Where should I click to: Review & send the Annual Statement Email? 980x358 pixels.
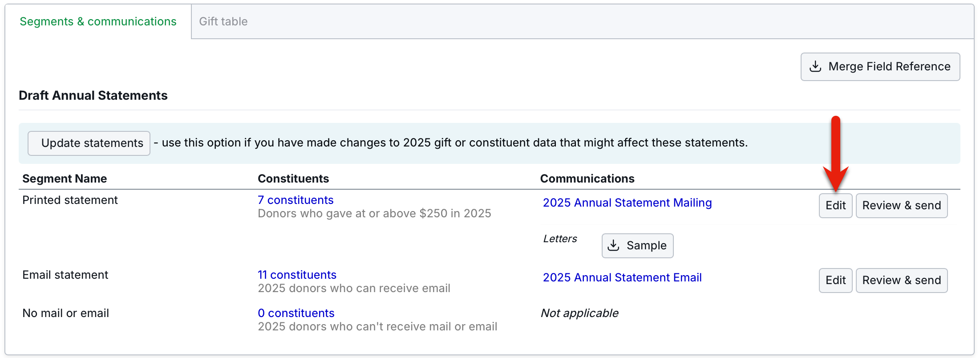point(901,280)
